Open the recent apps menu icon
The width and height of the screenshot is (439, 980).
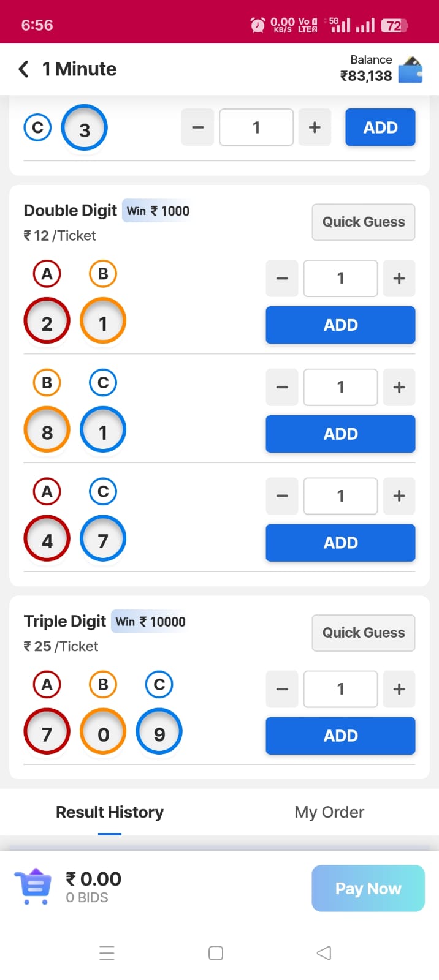pyautogui.click(x=107, y=953)
